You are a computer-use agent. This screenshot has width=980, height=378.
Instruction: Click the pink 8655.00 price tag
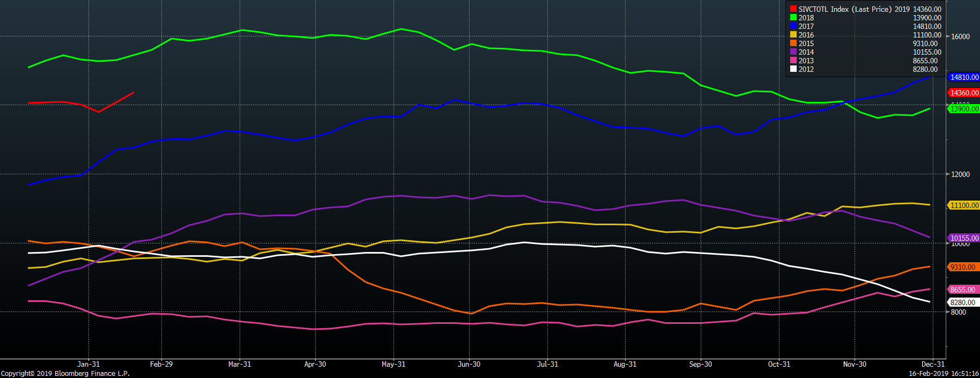pos(963,290)
